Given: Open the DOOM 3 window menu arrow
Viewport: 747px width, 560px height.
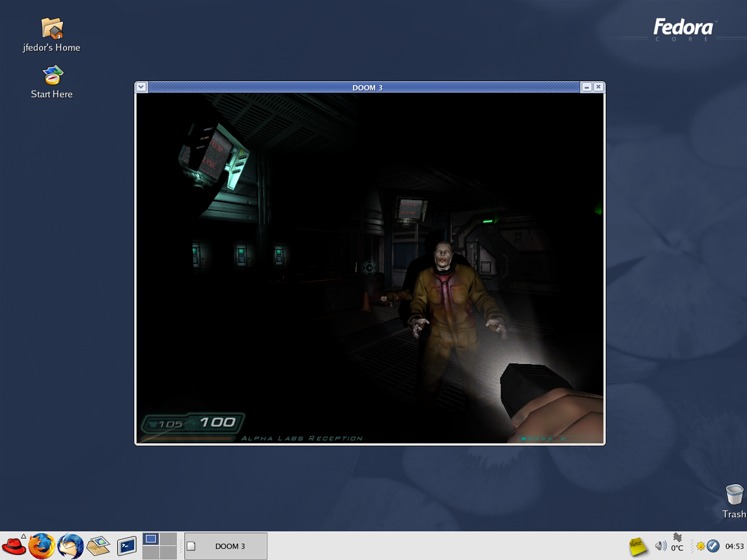Looking at the screenshot, I should pyautogui.click(x=141, y=87).
